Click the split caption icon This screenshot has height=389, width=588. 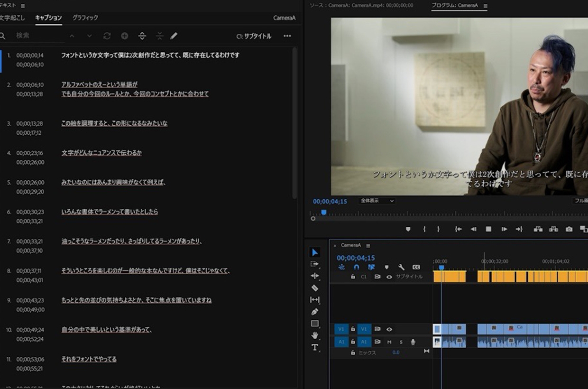pos(142,36)
